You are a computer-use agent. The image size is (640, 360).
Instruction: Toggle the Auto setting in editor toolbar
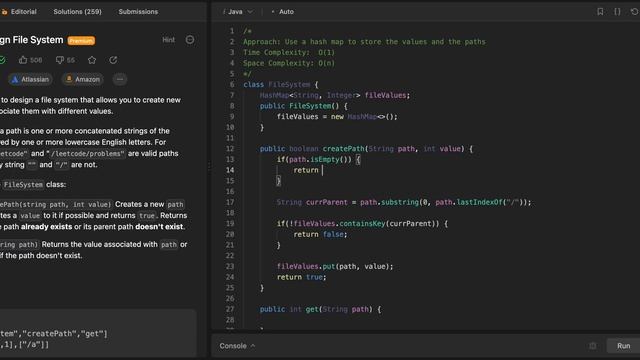(x=282, y=12)
